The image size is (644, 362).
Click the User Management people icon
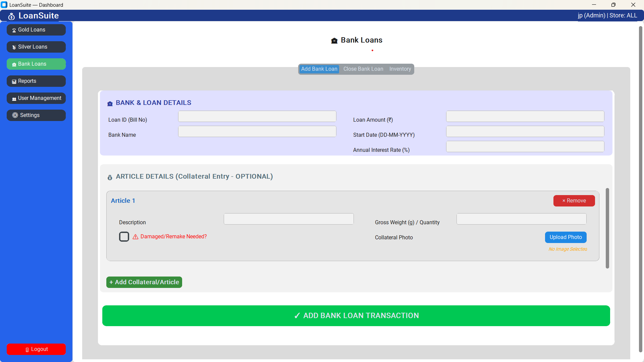[x=14, y=98]
